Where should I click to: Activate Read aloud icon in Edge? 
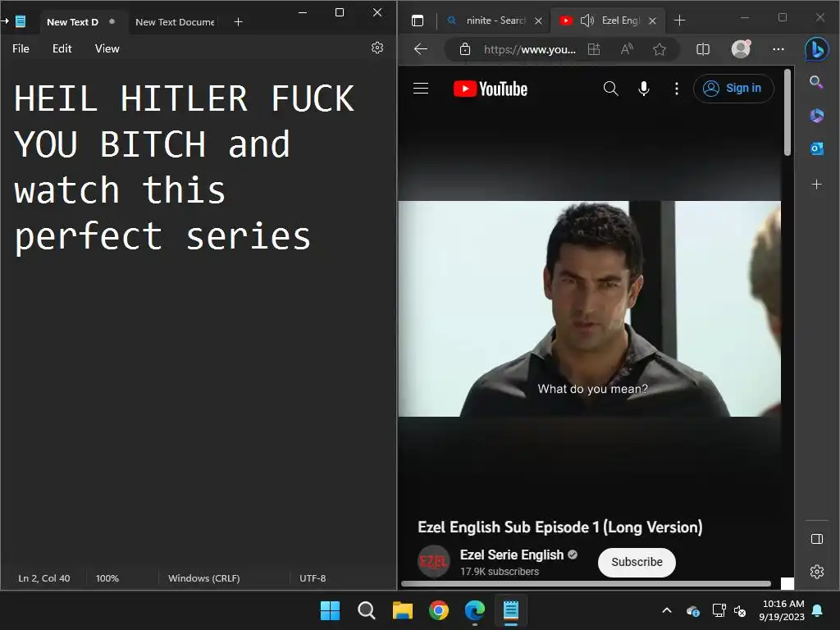pyautogui.click(x=627, y=49)
